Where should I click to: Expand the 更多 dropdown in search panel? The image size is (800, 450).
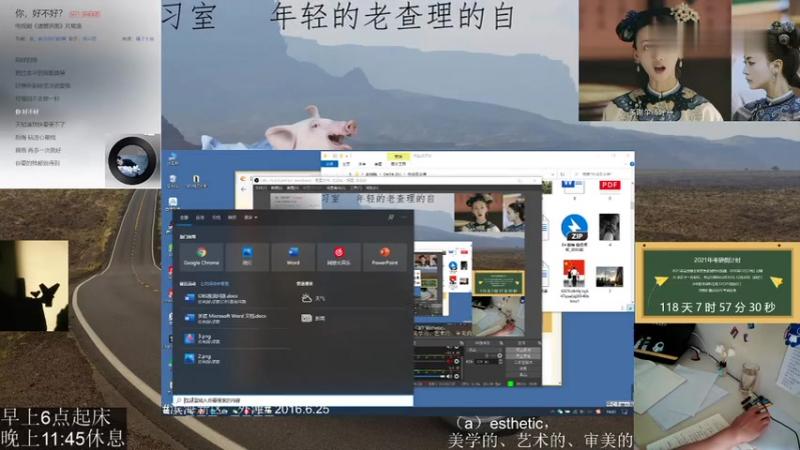click(x=251, y=218)
